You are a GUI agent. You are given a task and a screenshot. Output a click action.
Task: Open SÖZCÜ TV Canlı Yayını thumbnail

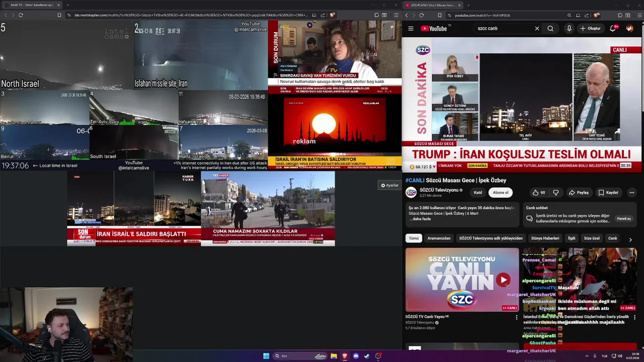[462, 280]
